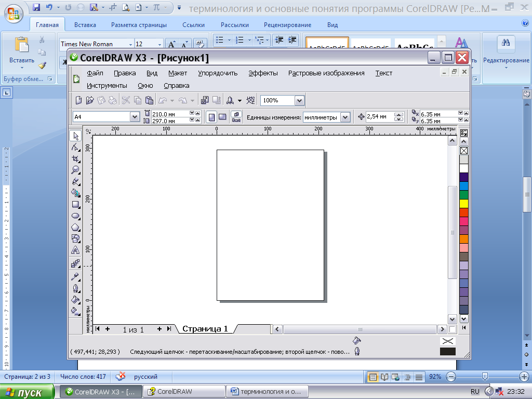The image size is (532, 399).
Task: Open the units dropdown showing миллиметры
Action: [x=345, y=117]
